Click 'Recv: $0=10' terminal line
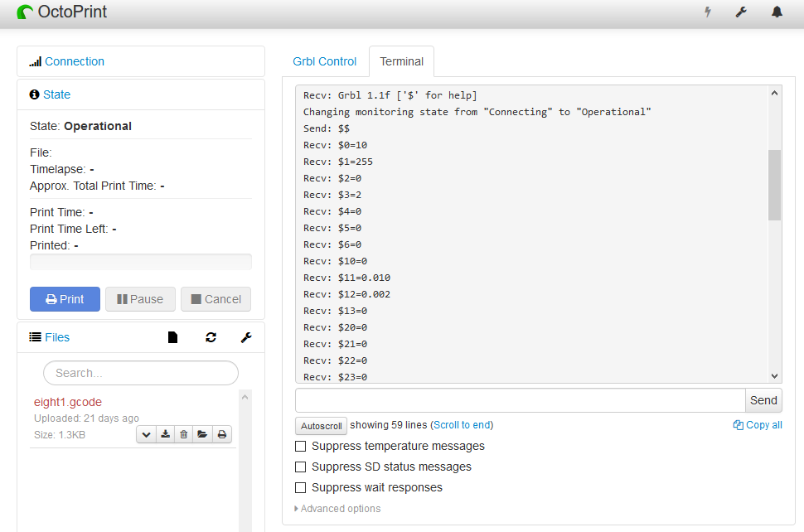 [x=336, y=145]
